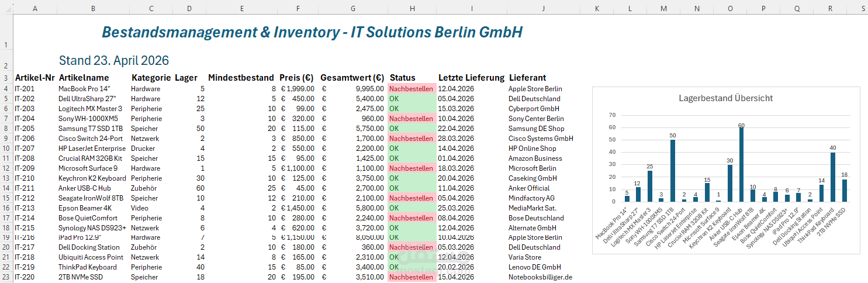Select the 'Drucker' category cell
The width and height of the screenshot is (868, 283).
(x=151, y=149)
